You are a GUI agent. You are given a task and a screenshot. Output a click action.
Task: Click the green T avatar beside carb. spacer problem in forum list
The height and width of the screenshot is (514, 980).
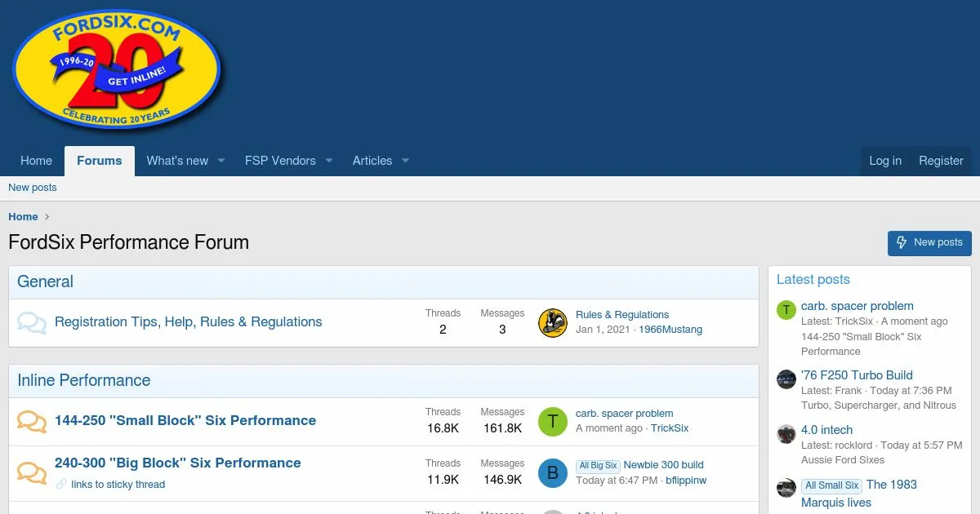(x=553, y=422)
